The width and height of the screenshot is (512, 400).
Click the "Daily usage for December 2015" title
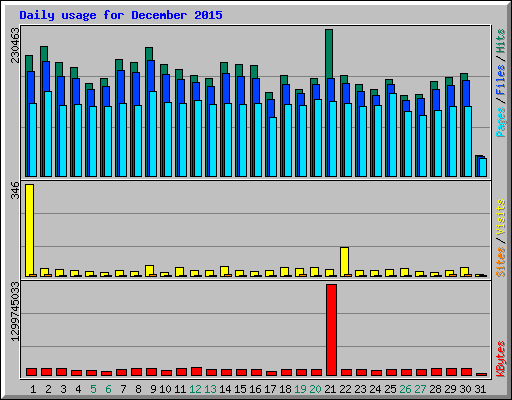(121, 15)
